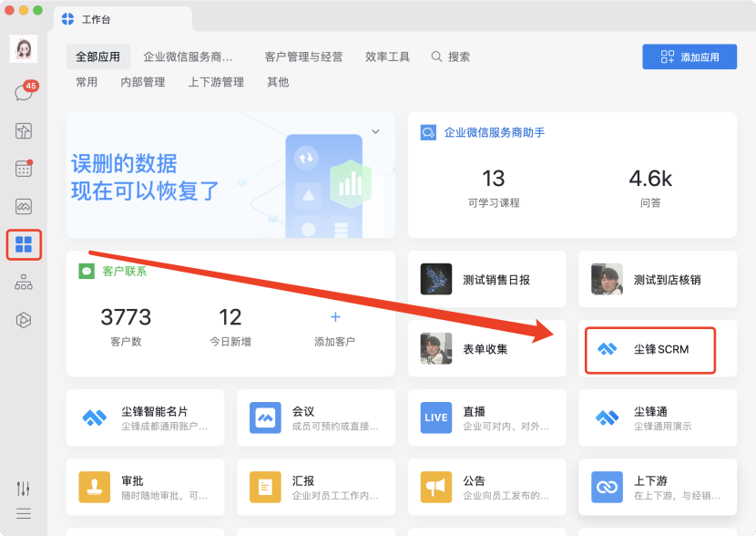View the 4.6k 问答 stat
This screenshot has width=756, height=536.
(650, 189)
